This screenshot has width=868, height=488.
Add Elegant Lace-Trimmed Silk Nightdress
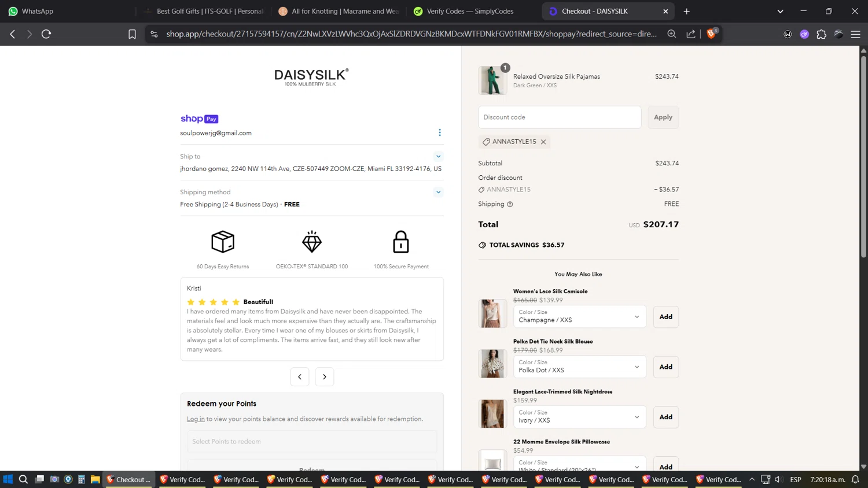(666, 417)
